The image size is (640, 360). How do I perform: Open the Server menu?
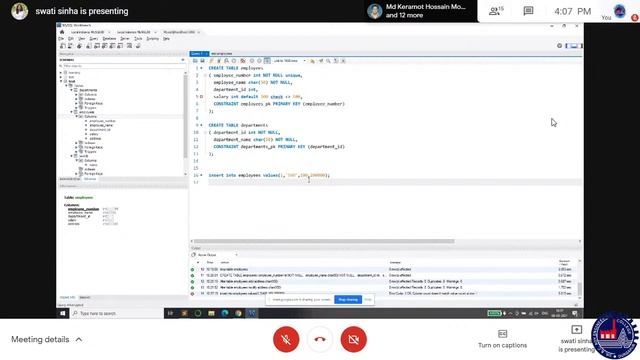click(x=125, y=39)
